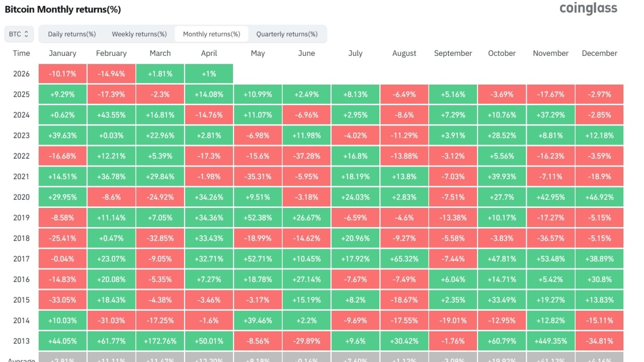Select the 2024 row label
This screenshot has width=644, height=362.
[21, 115]
